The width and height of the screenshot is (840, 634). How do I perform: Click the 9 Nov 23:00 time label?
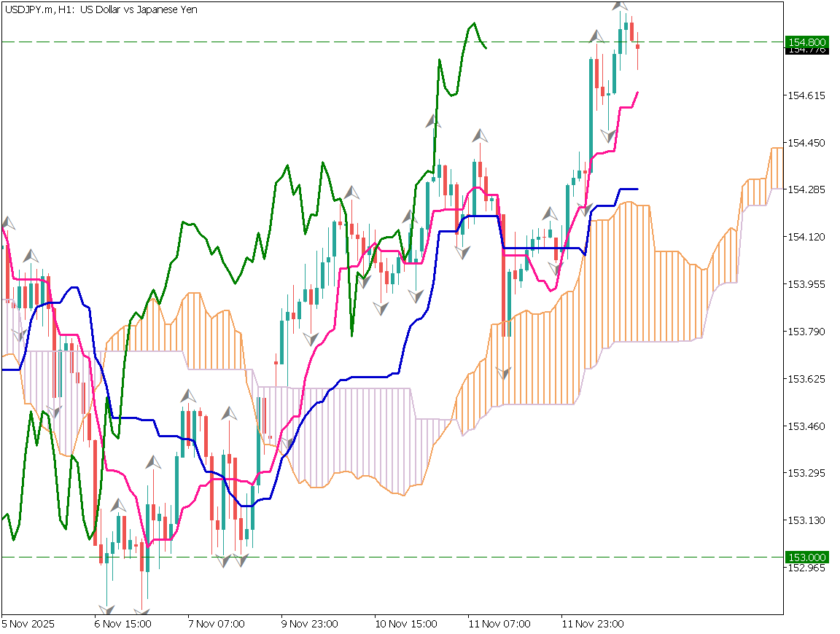310,624
